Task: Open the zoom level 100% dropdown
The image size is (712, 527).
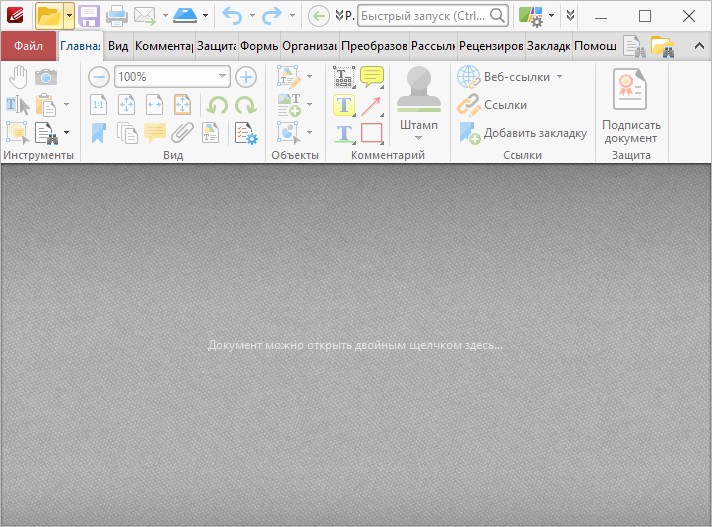Action: click(223, 77)
